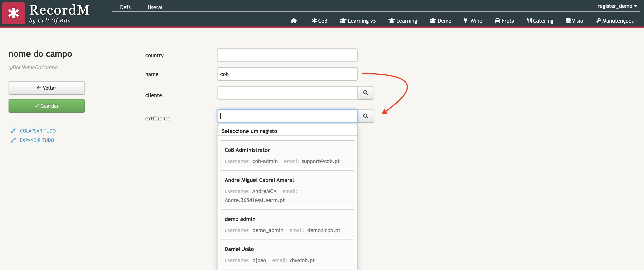644x270 pixels.
Task: Click the '@DocNomeDoCampo' text
Action: pyautogui.click(x=33, y=67)
